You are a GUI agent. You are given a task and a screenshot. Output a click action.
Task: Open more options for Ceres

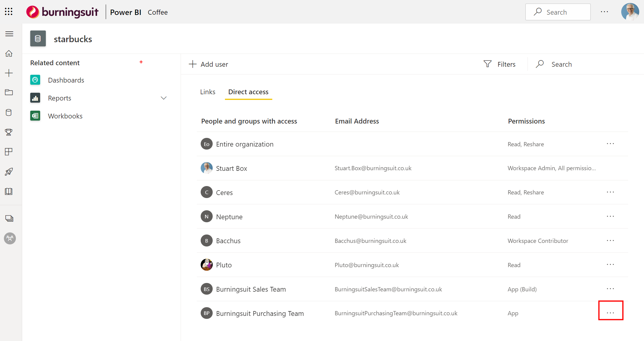click(610, 192)
